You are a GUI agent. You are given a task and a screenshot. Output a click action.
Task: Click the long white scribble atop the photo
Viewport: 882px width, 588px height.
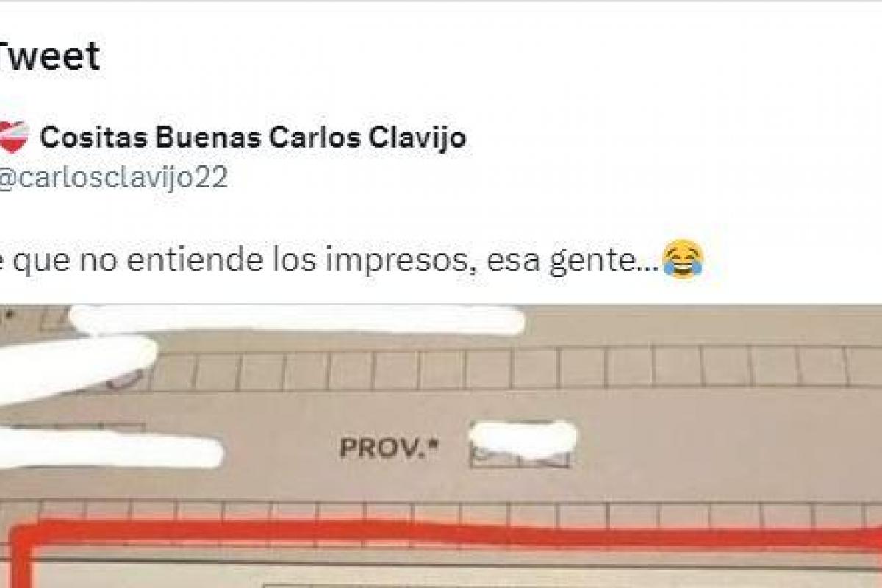pyautogui.click(x=297, y=320)
